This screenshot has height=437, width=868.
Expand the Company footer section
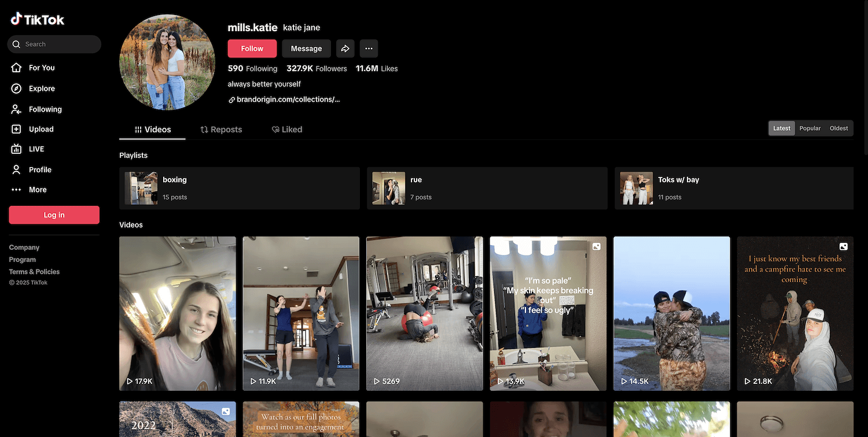coord(24,247)
